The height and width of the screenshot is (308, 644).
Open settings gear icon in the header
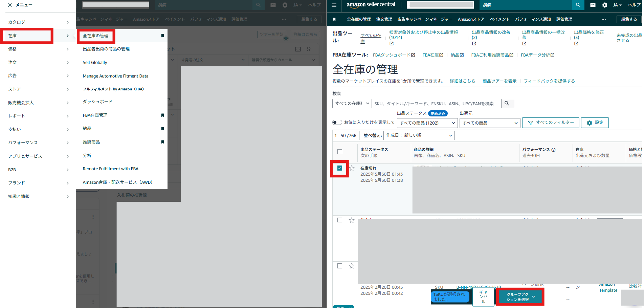click(605, 5)
